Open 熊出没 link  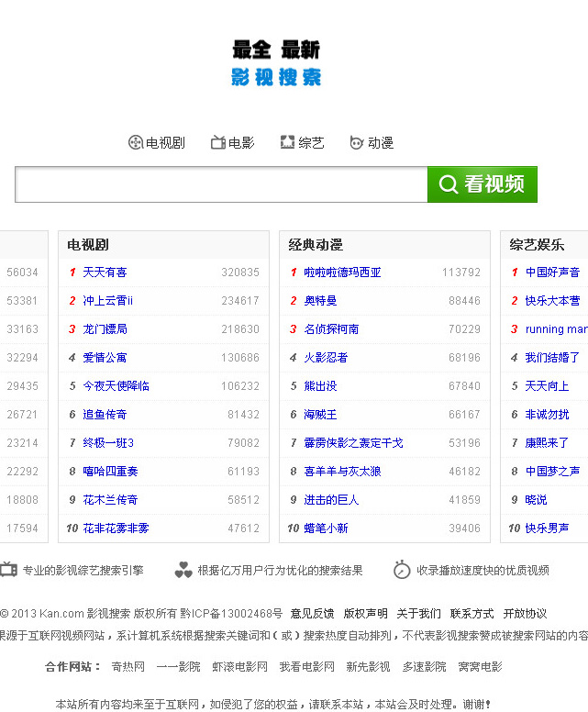(320, 386)
